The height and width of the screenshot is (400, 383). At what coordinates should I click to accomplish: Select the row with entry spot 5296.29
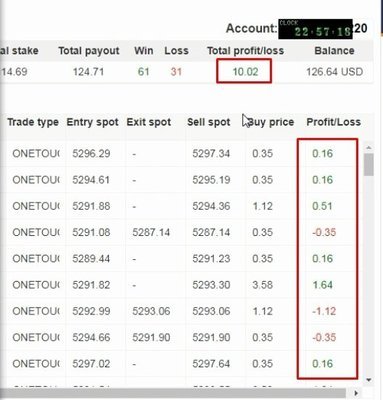pos(182,154)
